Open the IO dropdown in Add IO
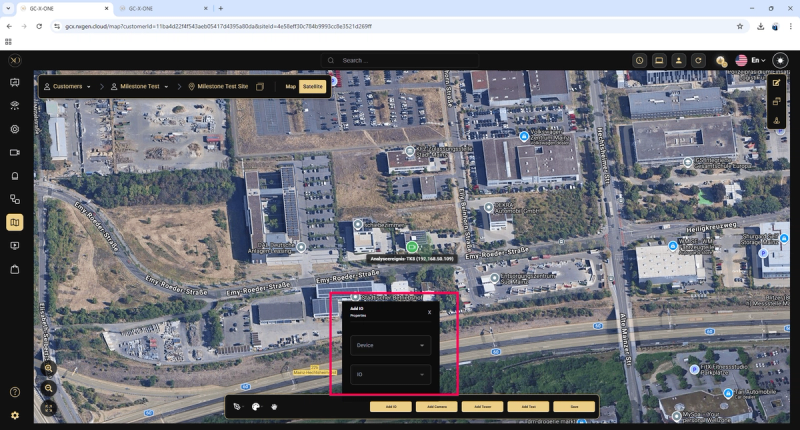The image size is (800, 430). pyautogui.click(x=390, y=374)
